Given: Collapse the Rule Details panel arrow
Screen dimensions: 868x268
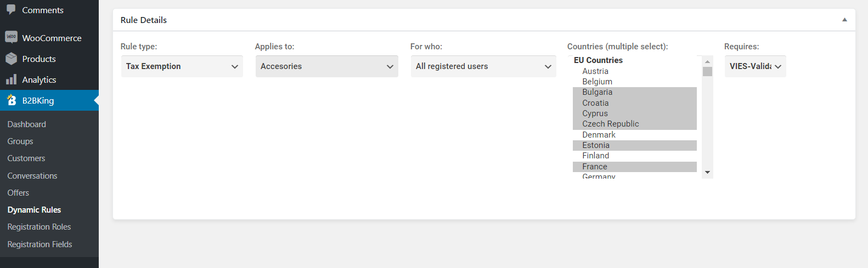Looking at the screenshot, I should click(x=844, y=20).
